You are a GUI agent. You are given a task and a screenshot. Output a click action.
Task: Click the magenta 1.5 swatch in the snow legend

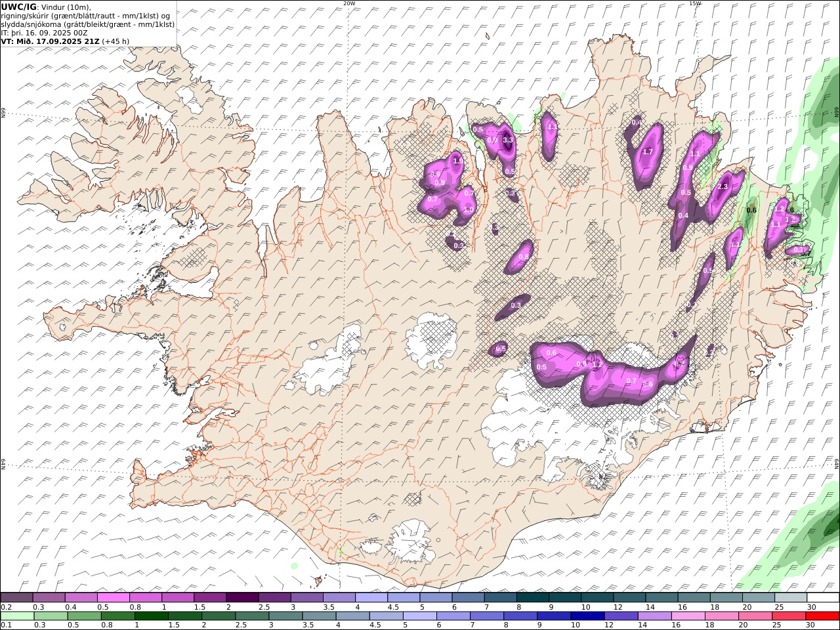click(x=210, y=597)
